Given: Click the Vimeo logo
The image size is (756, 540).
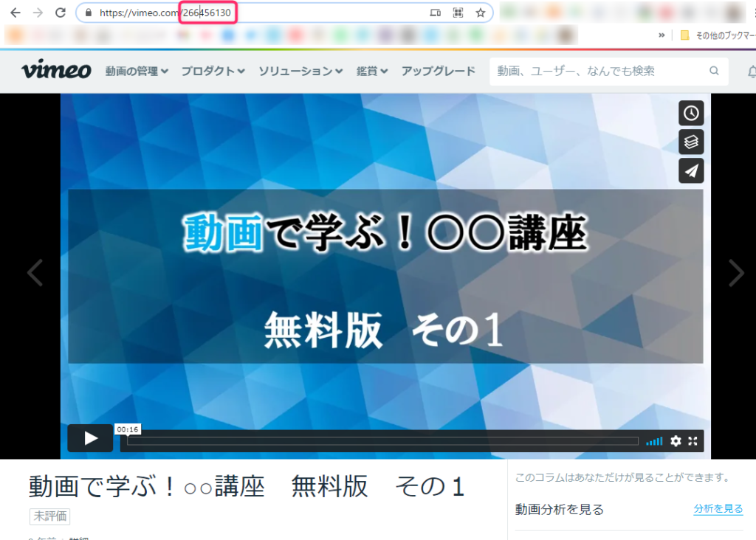Looking at the screenshot, I should tap(56, 71).
